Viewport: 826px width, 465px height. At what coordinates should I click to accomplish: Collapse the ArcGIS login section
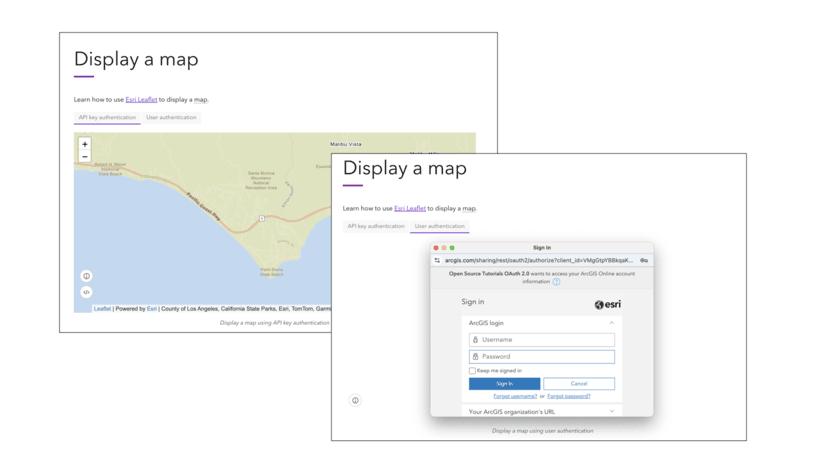(612, 323)
